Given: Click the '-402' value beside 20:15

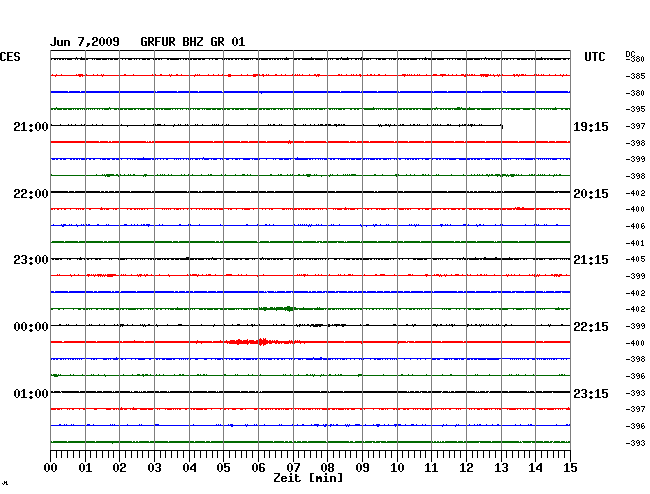Looking at the screenshot, I should click(635, 193).
